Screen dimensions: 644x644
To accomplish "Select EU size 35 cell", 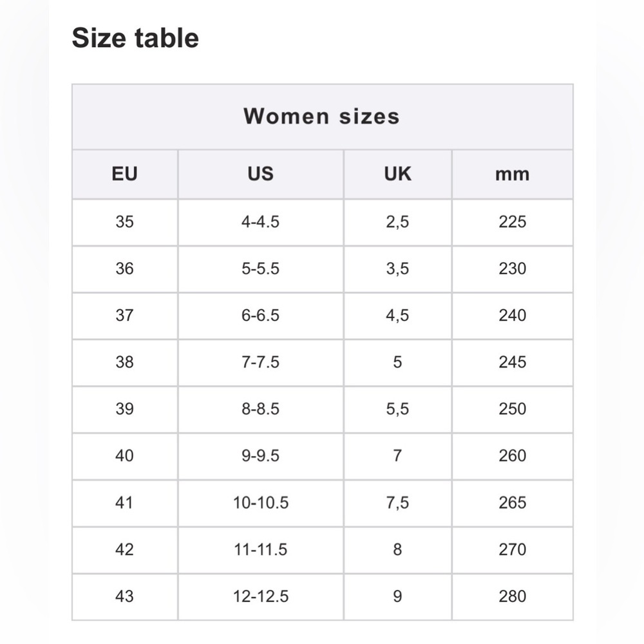I will tap(125, 222).
